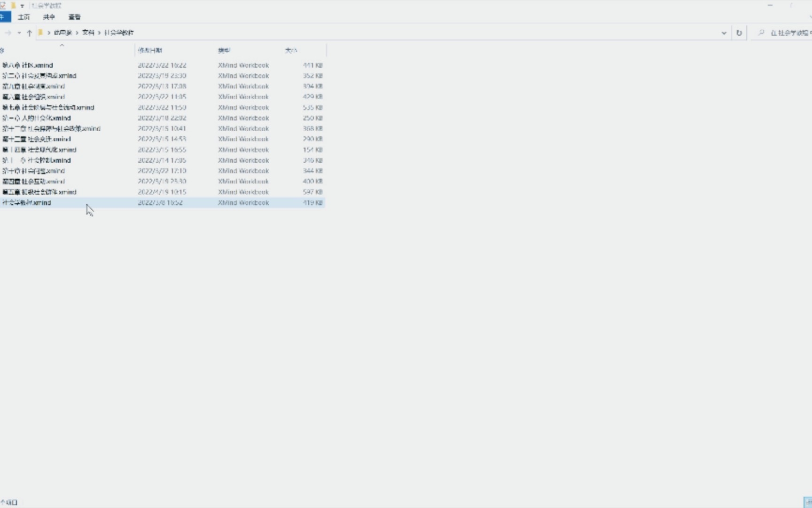Expand the chevron before the 文档 breadcrumb

(x=77, y=33)
